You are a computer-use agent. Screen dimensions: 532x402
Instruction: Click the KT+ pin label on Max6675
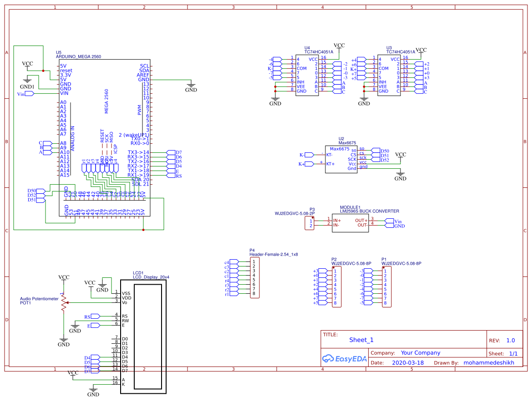(x=330, y=164)
